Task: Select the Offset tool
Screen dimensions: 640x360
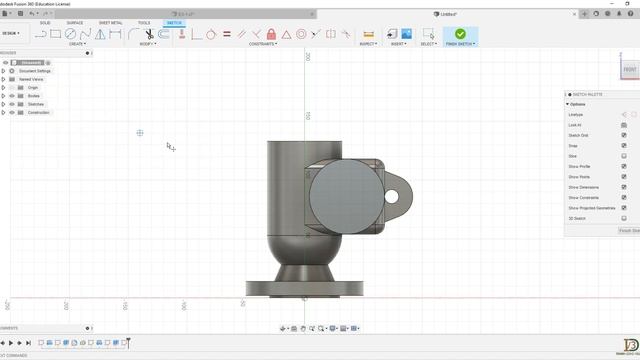Action: (164, 34)
